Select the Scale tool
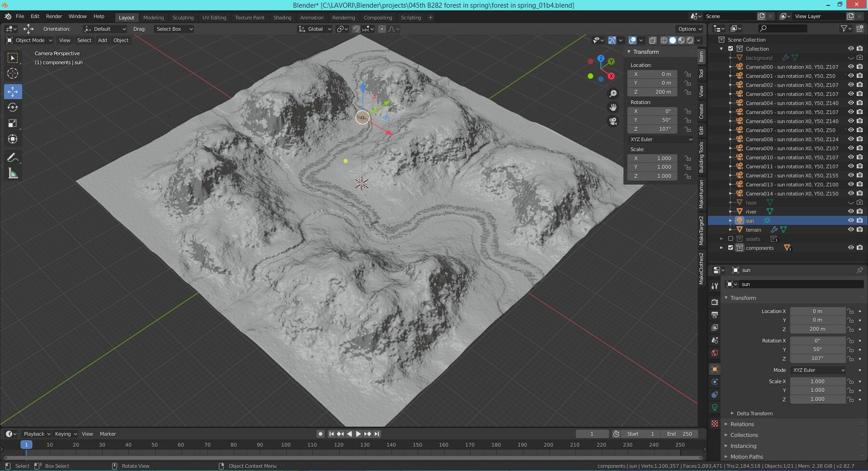Viewport: 868px width, 471px height. 13,123
